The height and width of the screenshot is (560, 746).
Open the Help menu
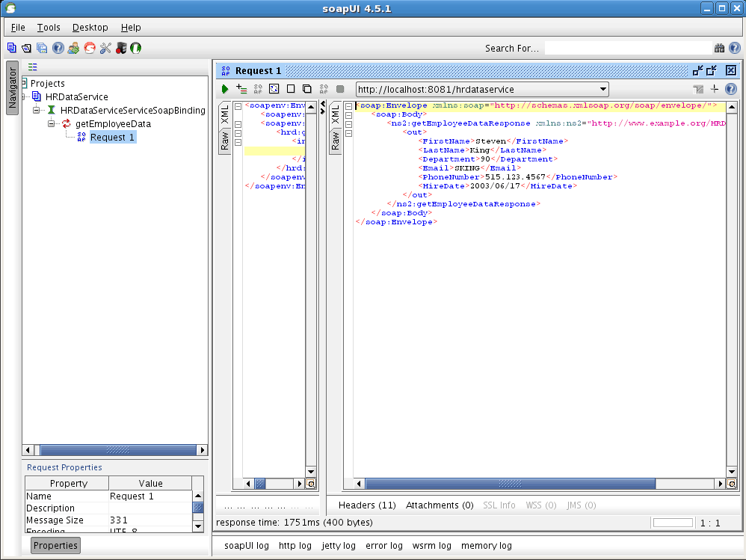(131, 28)
